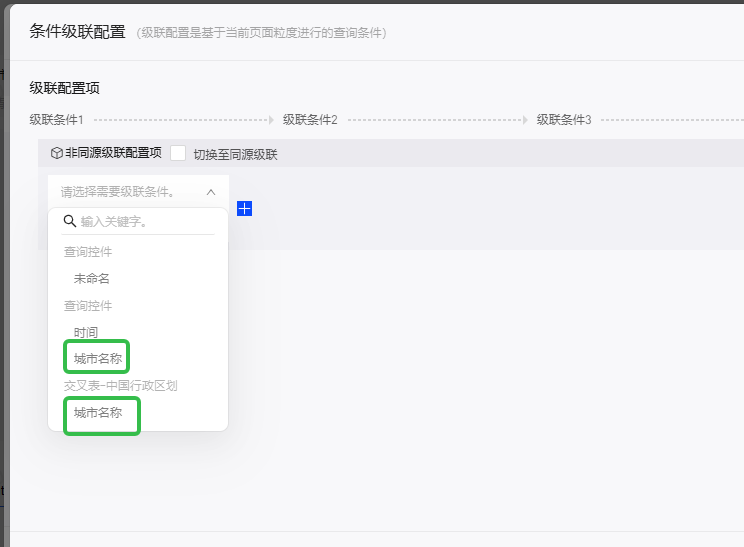Click the arrowhead between 级联条件2 and 级联条件3

[x=525, y=120]
